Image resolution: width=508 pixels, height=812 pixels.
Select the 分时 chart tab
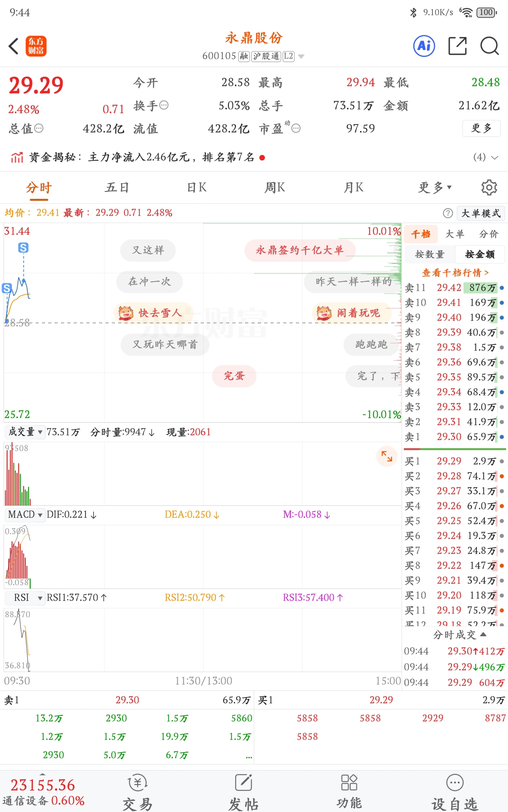coord(39,187)
